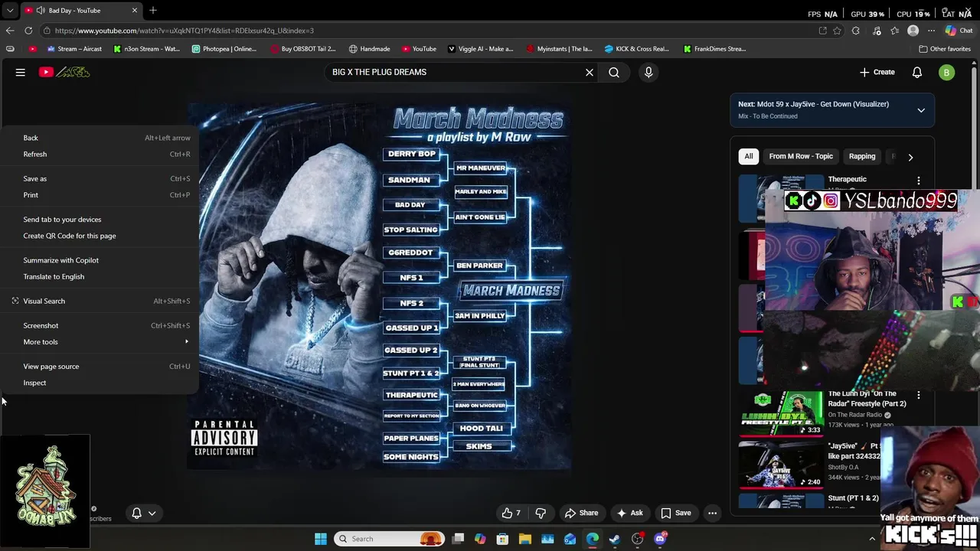Open options for the Therapeutic video

coord(919,181)
